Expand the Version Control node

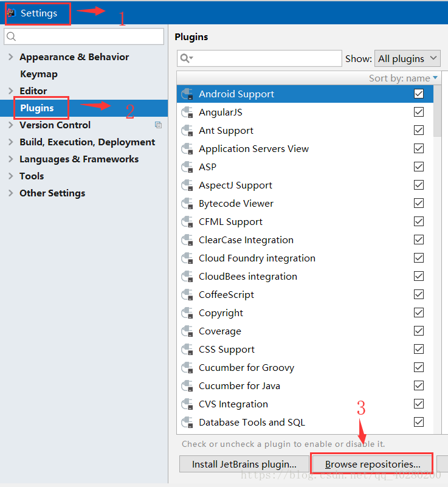coord(11,125)
